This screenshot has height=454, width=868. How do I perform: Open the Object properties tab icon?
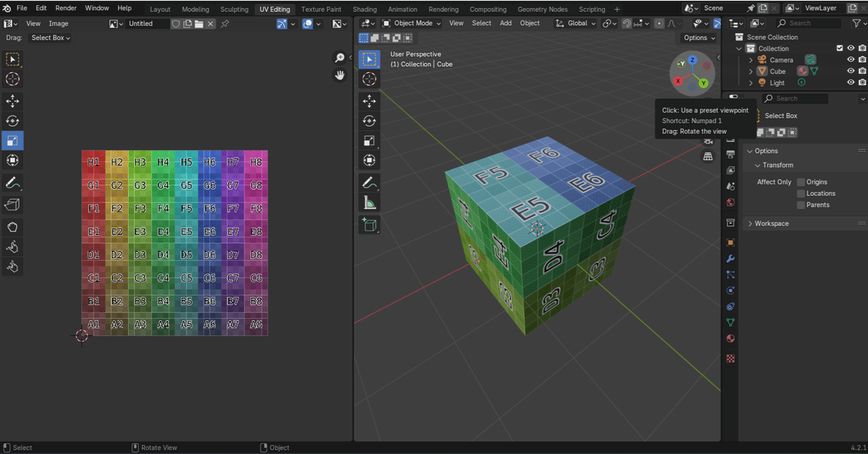tap(731, 243)
